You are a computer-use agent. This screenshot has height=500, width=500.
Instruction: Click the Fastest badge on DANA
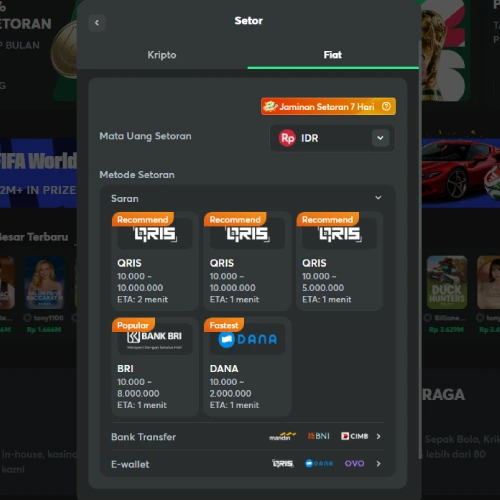pos(224,325)
